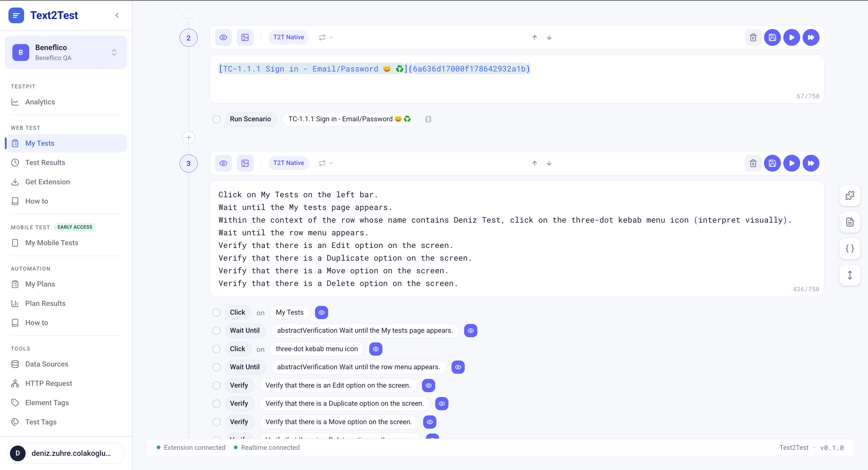Toggle eye preview on step 2 toolbar
The height and width of the screenshot is (470, 868).
point(223,37)
